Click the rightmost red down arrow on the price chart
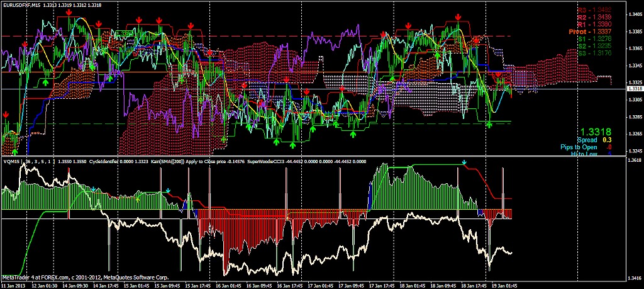 point(498,74)
